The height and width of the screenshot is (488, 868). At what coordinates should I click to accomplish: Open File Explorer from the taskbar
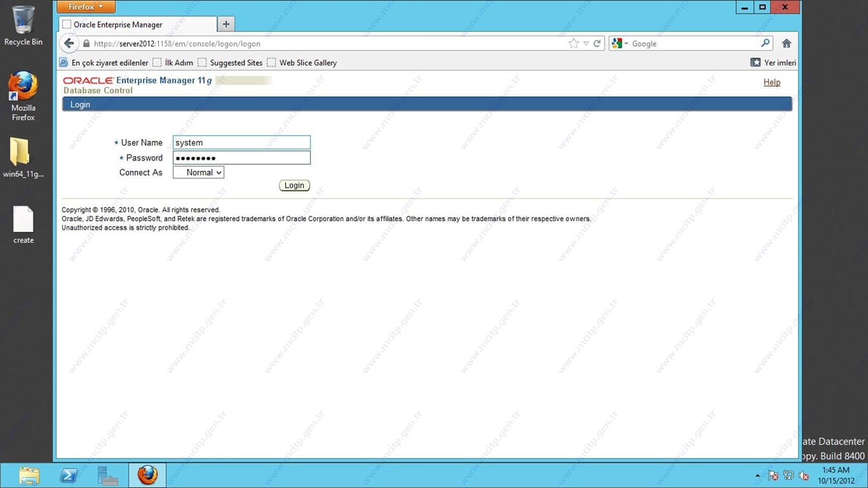click(29, 476)
